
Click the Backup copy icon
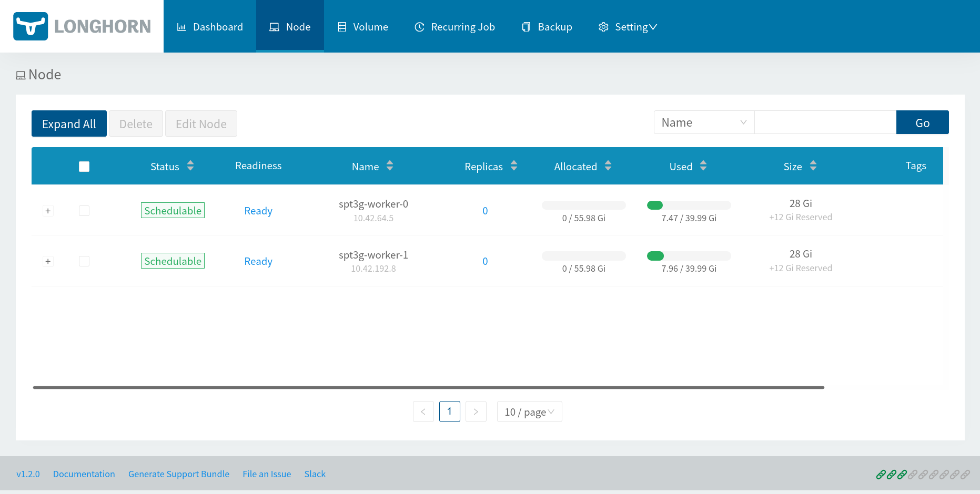[526, 27]
